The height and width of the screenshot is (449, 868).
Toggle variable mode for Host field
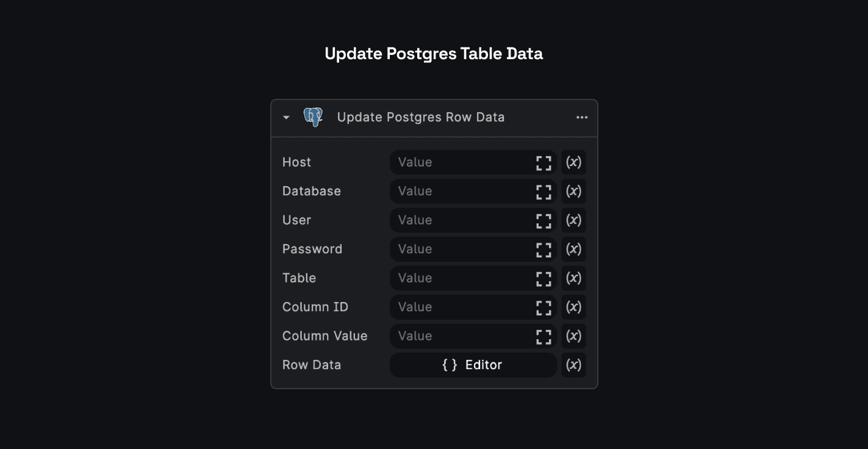(573, 163)
